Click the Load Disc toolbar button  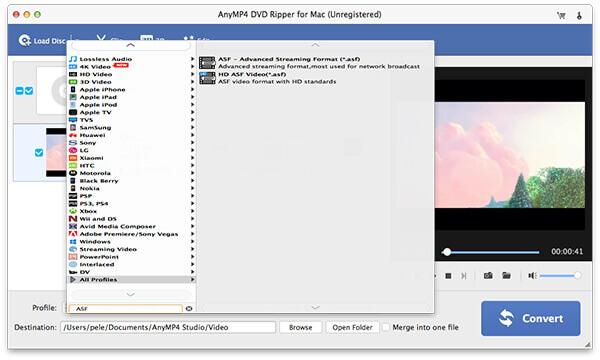tap(41, 41)
